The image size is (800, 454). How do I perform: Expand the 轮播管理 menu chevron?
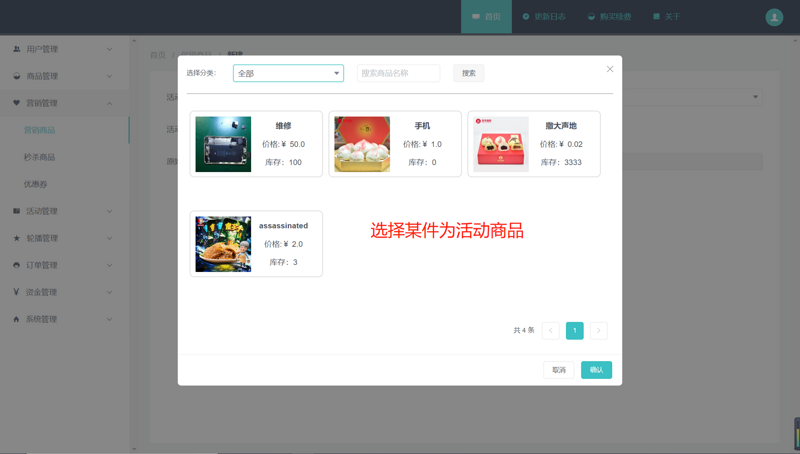[109, 238]
